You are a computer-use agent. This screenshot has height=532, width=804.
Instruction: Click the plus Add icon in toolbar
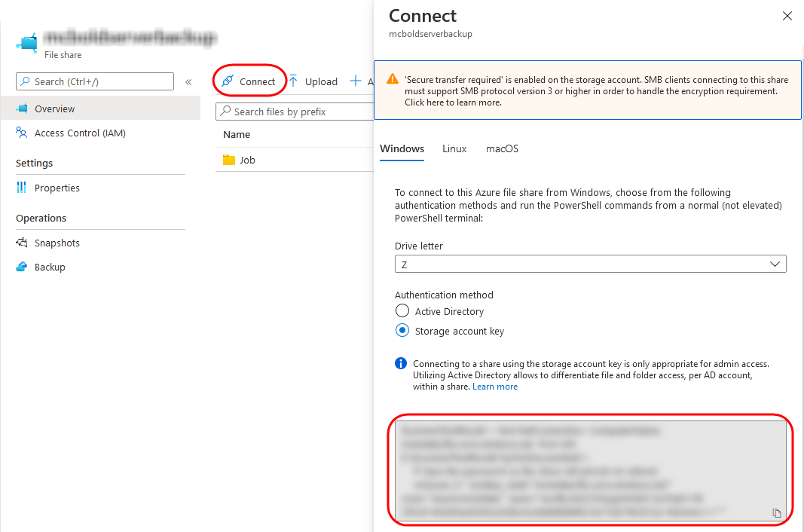tap(356, 81)
